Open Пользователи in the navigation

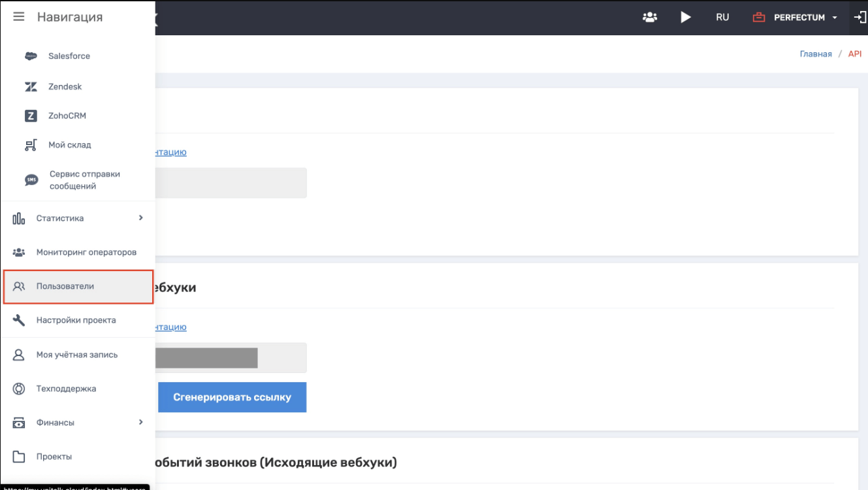(x=65, y=286)
